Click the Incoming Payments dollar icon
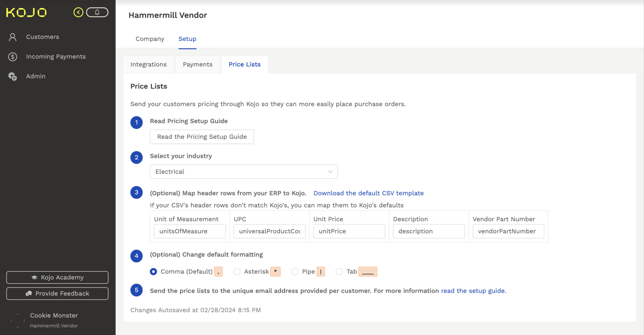 coord(13,57)
